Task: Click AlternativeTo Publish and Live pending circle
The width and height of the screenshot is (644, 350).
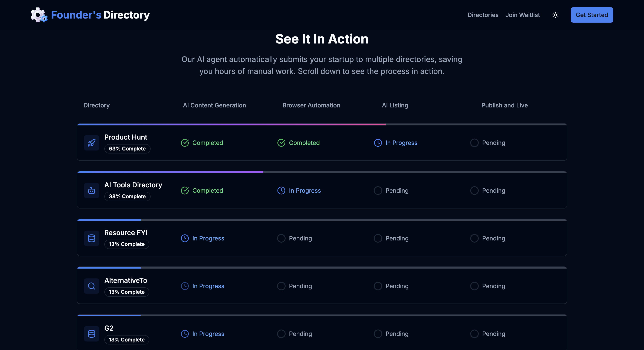Action: click(x=474, y=286)
